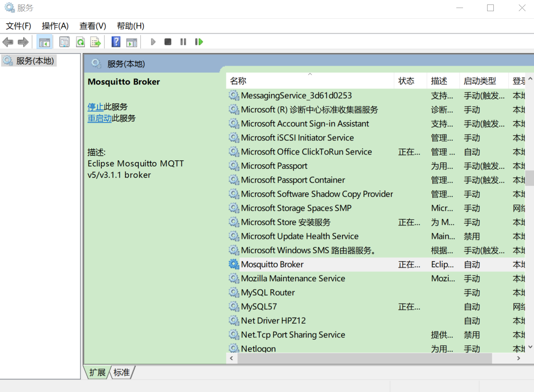Toggle the console tree pane icon
Image resolution: width=534 pixels, height=392 pixels.
pyautogui.click(x=45, y=42)
